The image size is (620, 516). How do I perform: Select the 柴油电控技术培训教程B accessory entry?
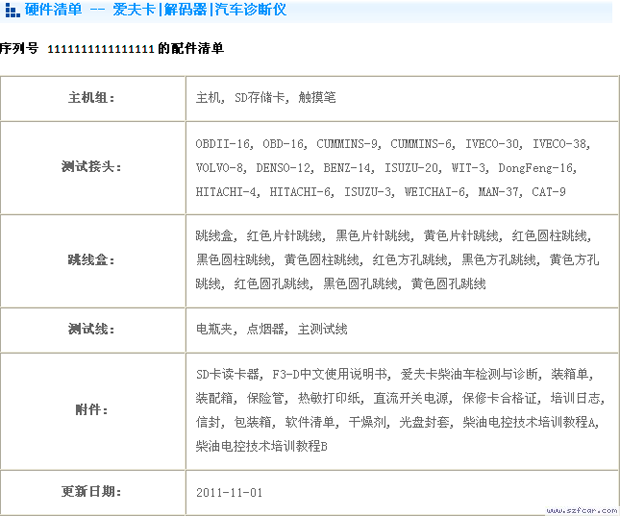[x=262, y=446]
